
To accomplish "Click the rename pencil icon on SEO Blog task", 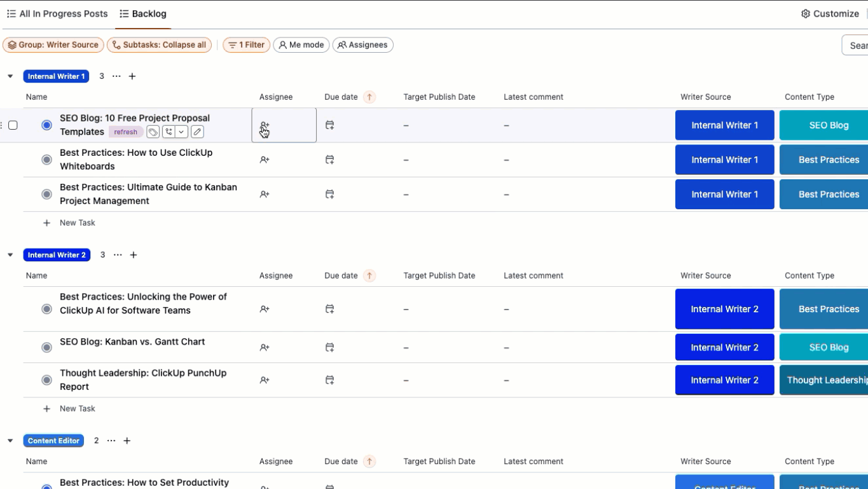I will [197, 132].
